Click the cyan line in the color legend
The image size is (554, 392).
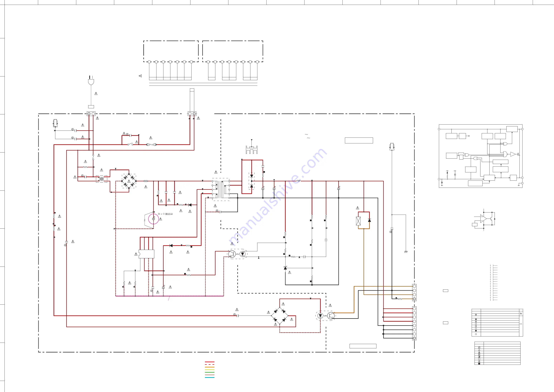210,377
